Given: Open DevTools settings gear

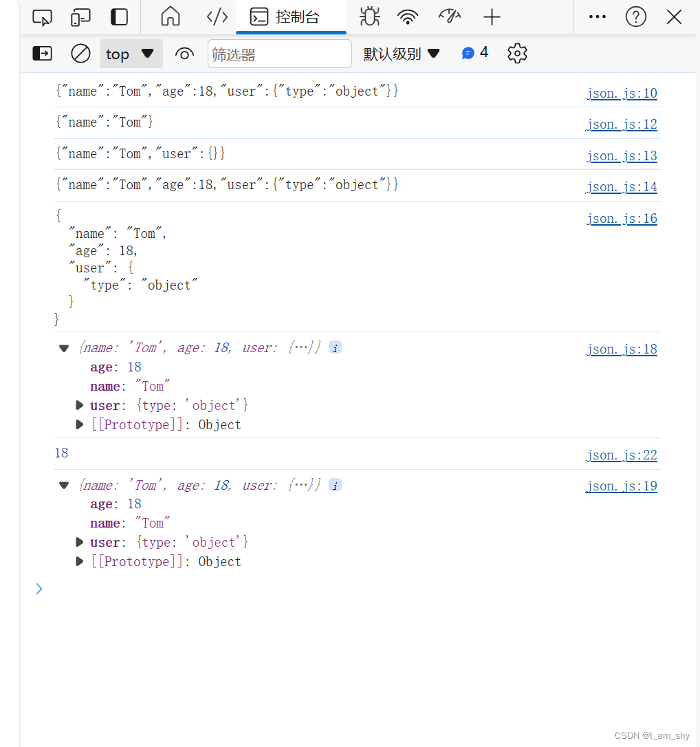Looking at the screenshot, I should [x=517, y=53].
